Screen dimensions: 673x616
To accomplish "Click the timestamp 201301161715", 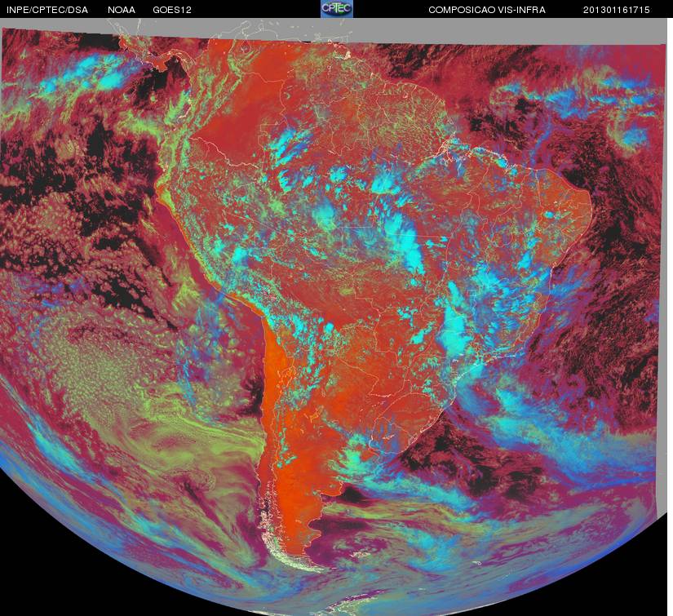I will point(617,10).
